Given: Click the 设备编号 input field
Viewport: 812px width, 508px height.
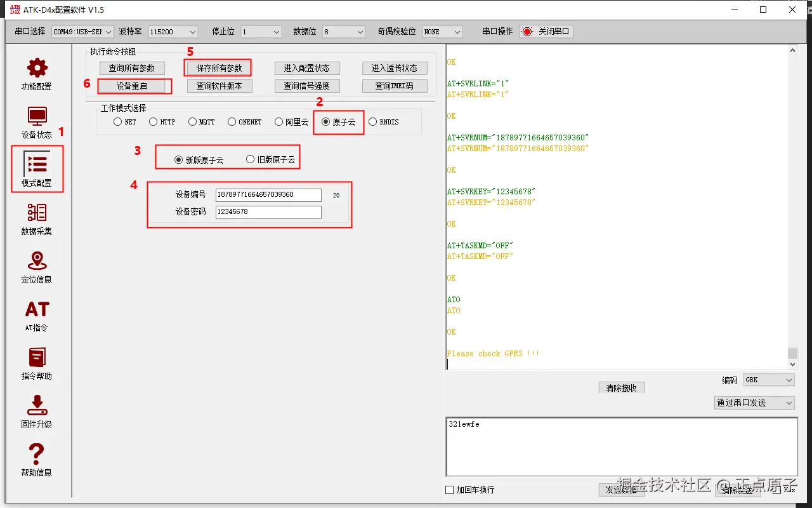Looking at the screenshot, I should pos(268,195).
